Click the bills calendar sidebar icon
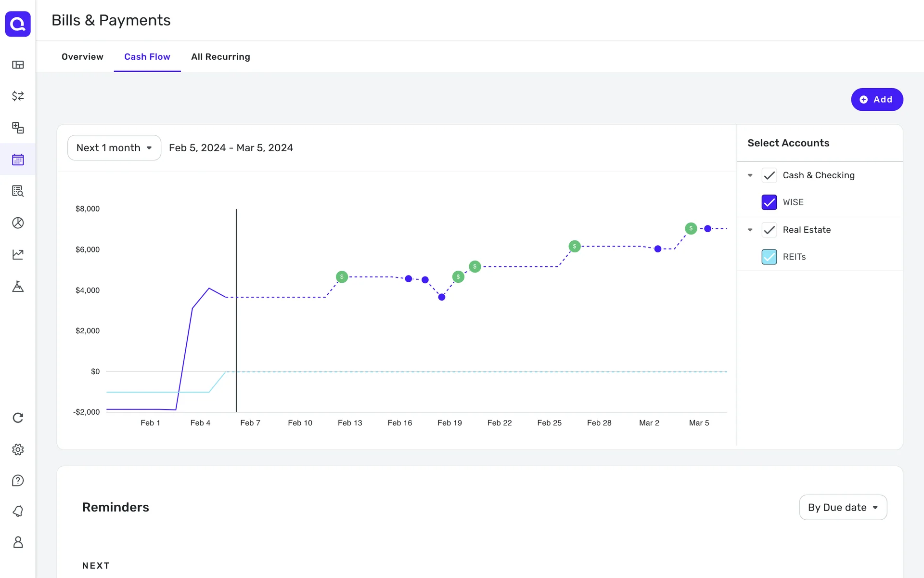Screen dimensions: 924x578 click(18, 159)
